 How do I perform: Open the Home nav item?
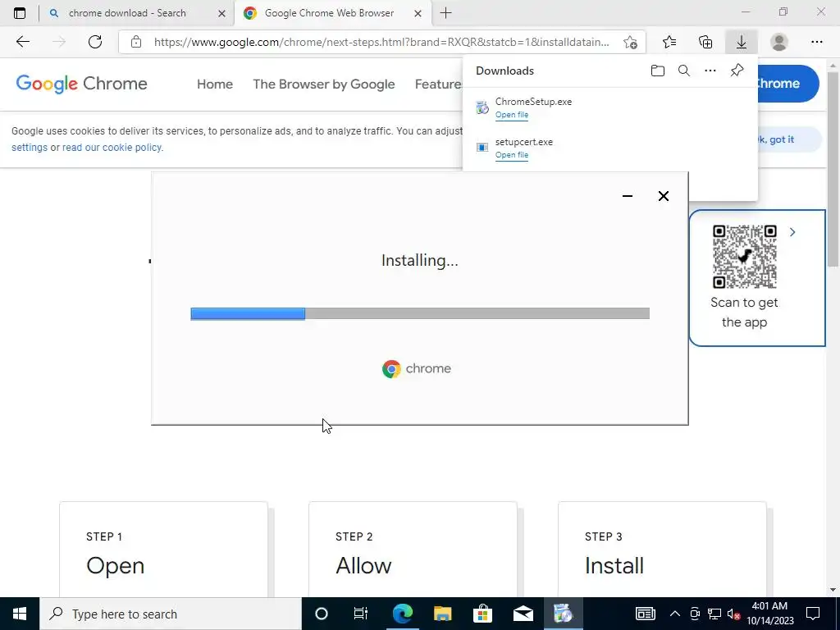point(215,84)
